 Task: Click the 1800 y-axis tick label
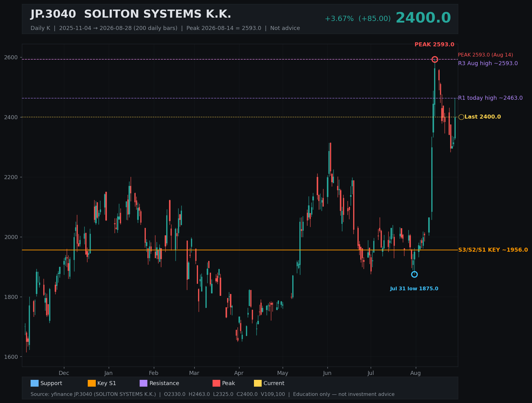(x=11, y=297)
